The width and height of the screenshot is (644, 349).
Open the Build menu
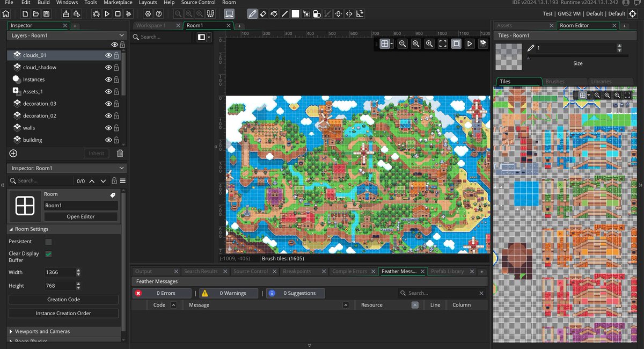click(x=43, y=3)
